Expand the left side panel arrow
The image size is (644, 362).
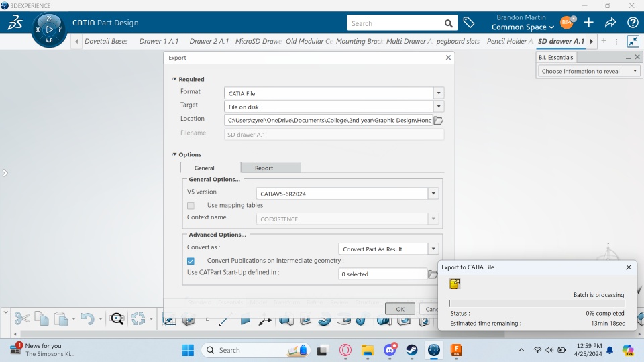click(x=5, y=173)
